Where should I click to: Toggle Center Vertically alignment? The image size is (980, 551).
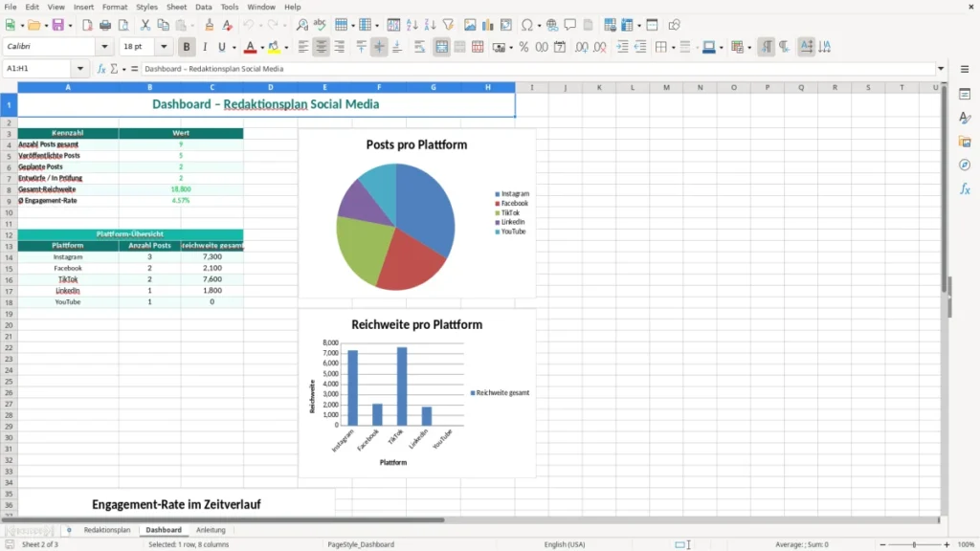[x=379, y=47]
